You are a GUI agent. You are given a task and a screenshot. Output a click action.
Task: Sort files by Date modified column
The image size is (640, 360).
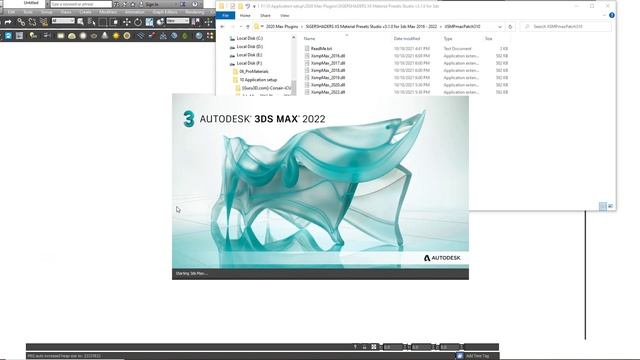pyautogui.click(x=407, y=38)
